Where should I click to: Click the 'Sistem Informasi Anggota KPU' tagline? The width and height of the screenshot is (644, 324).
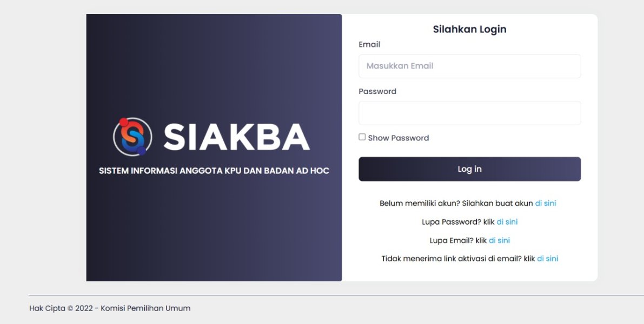214,171
